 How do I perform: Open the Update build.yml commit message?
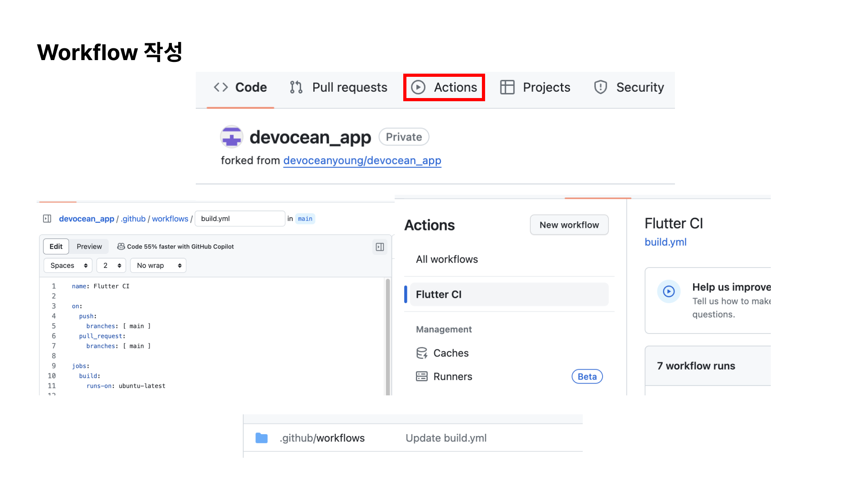click(446, 438)
